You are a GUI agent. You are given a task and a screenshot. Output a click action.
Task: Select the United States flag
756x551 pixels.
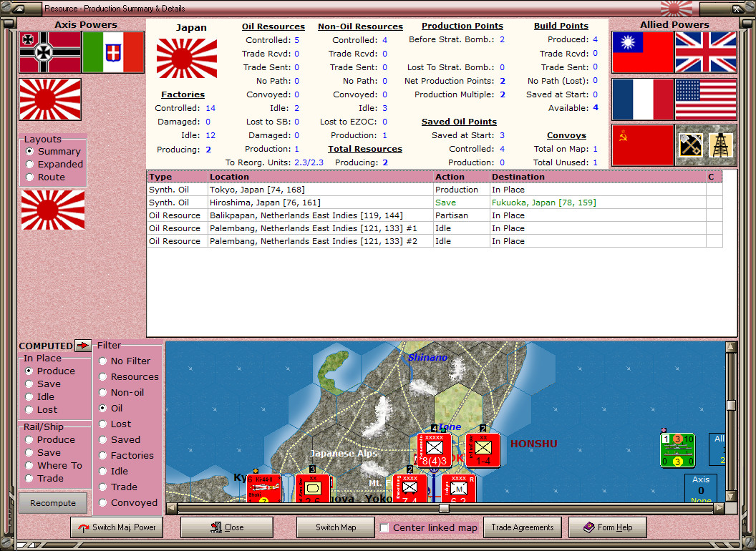click(706, 99)
